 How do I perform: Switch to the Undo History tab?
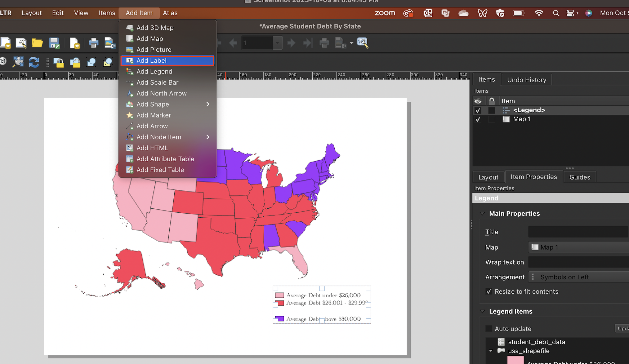527,80
